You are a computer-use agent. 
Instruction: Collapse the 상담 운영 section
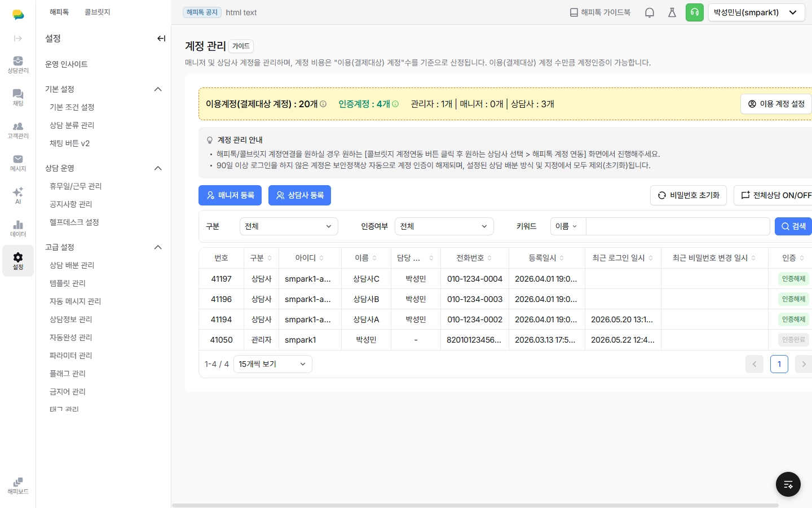coord(158,168)
